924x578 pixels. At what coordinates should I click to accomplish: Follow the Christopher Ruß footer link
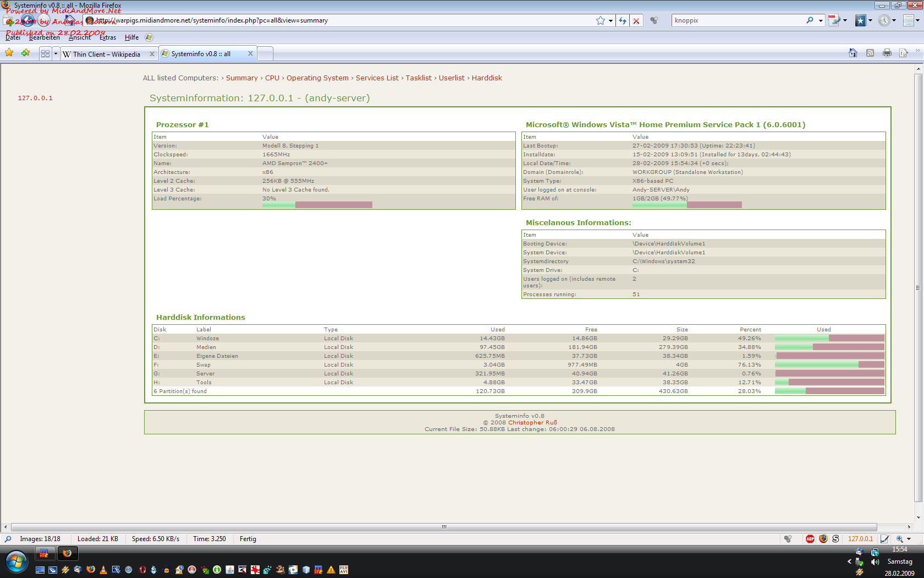click(x=532, y=423)
